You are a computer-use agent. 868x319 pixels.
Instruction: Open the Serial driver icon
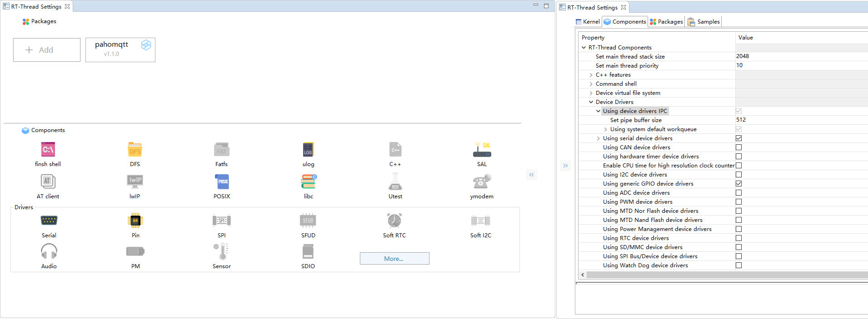[49, 221]
